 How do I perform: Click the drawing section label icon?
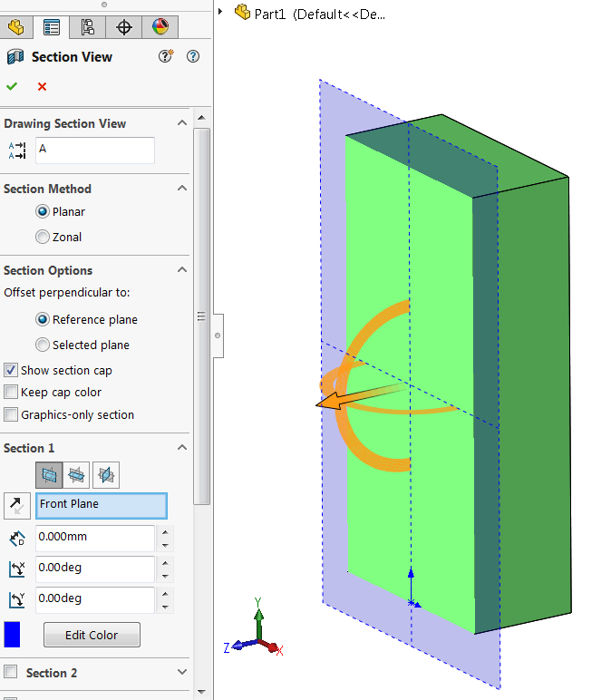[x=17, y=151]
